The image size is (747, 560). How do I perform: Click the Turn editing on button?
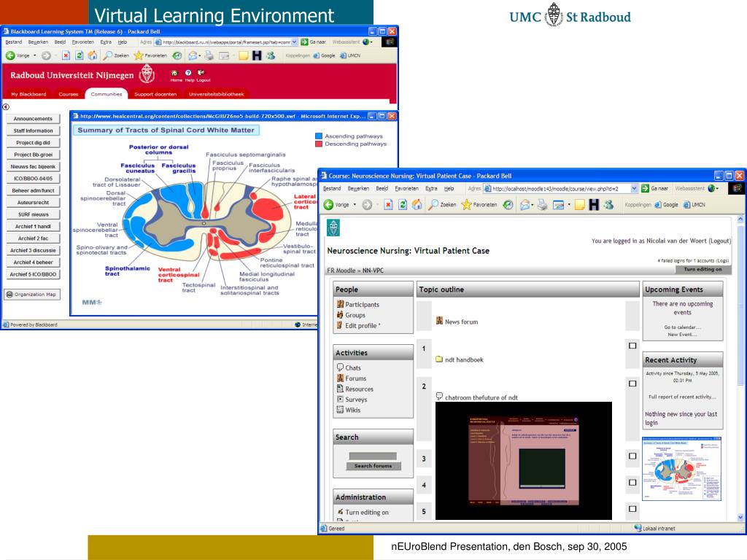[703, 269]
